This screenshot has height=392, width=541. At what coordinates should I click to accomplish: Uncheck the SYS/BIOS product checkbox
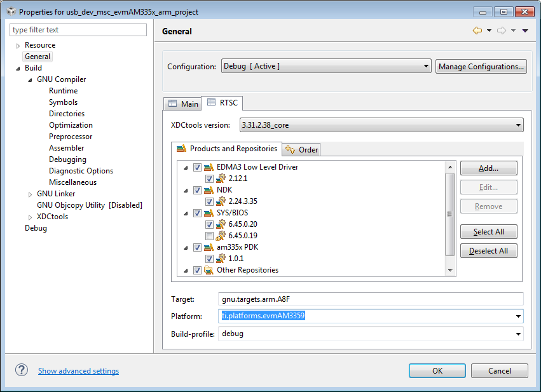click(x=197, y=213)
